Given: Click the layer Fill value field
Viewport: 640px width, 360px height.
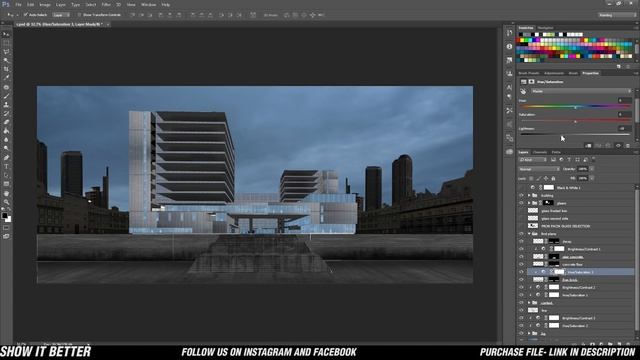Looking at the screenshot, I should [x=582, y=178].
